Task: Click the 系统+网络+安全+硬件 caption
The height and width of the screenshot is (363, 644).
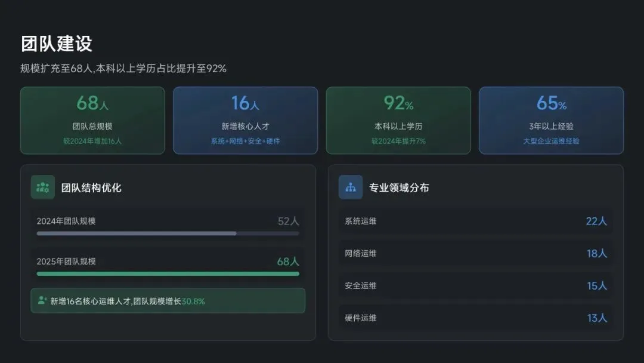Action: pyautogui.click(x=245, y=141)
